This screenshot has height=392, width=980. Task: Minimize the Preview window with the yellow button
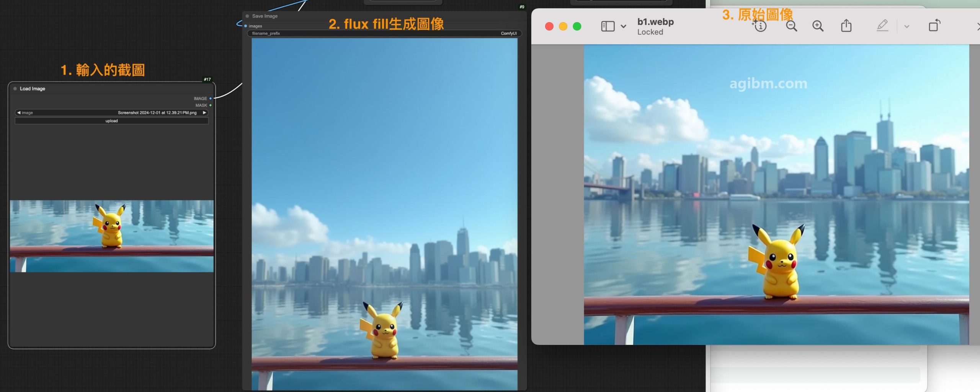point(563,26)
